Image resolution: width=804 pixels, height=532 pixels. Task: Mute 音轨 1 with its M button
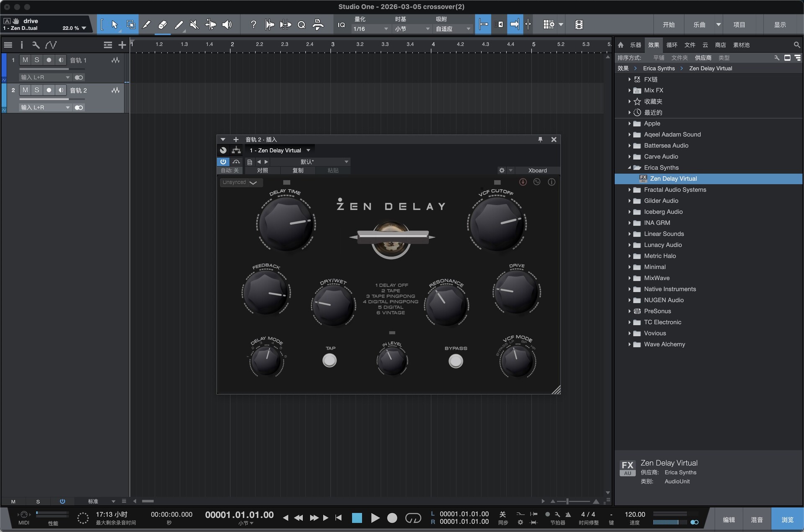pos(25,60)
